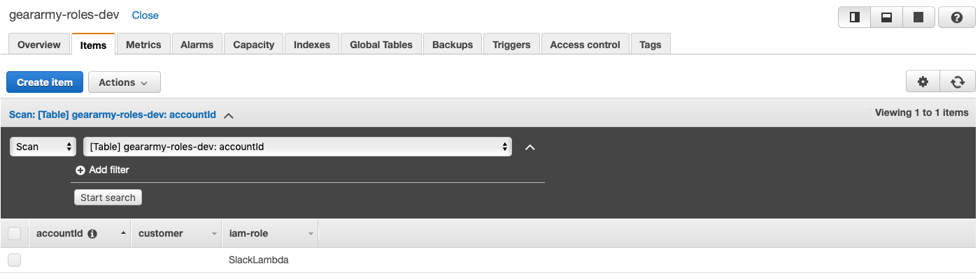Check the SlackLambda row checkbox
This screenshot has width=980, height=280.
pyautogui.click(x=15, y=260)
